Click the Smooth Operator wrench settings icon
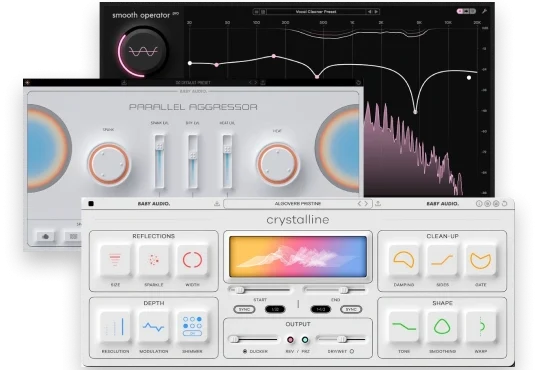 coord(484,11)
